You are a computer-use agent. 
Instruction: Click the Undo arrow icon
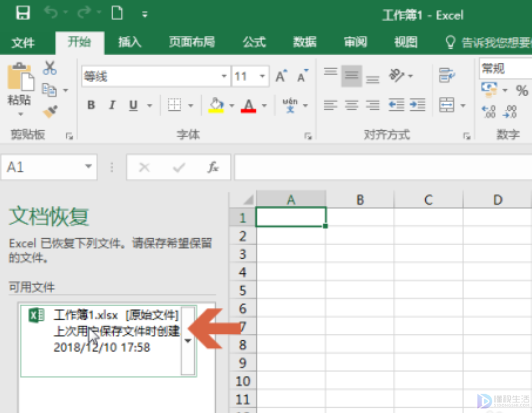pos(51,13)
